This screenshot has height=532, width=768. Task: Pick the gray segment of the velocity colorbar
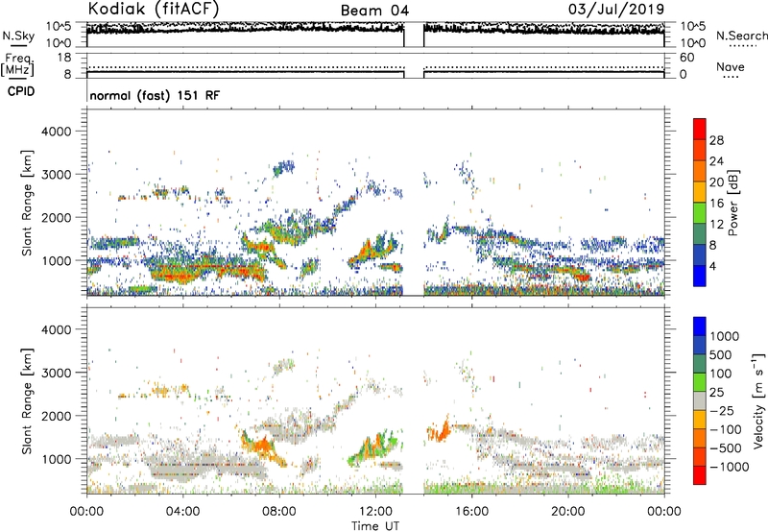pyautogui.click(x=700, y=401)
